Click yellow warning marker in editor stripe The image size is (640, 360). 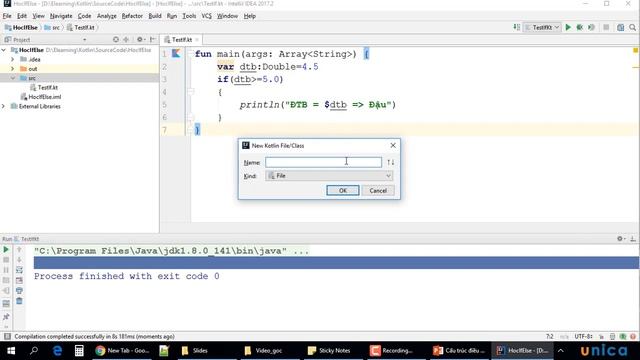coord(636,51)
